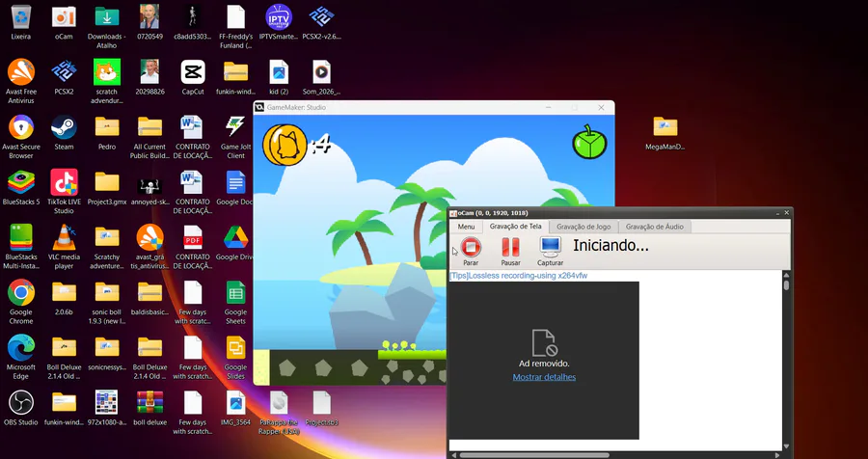Stop recording with the Parar button in oCam

[x=471, y=252]
